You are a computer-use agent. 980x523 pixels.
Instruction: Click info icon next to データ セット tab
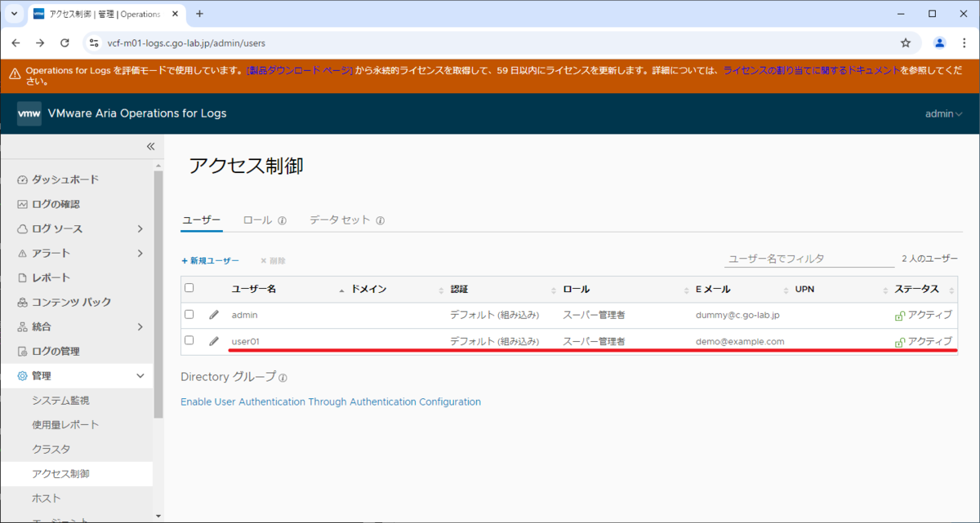(381, 220)
